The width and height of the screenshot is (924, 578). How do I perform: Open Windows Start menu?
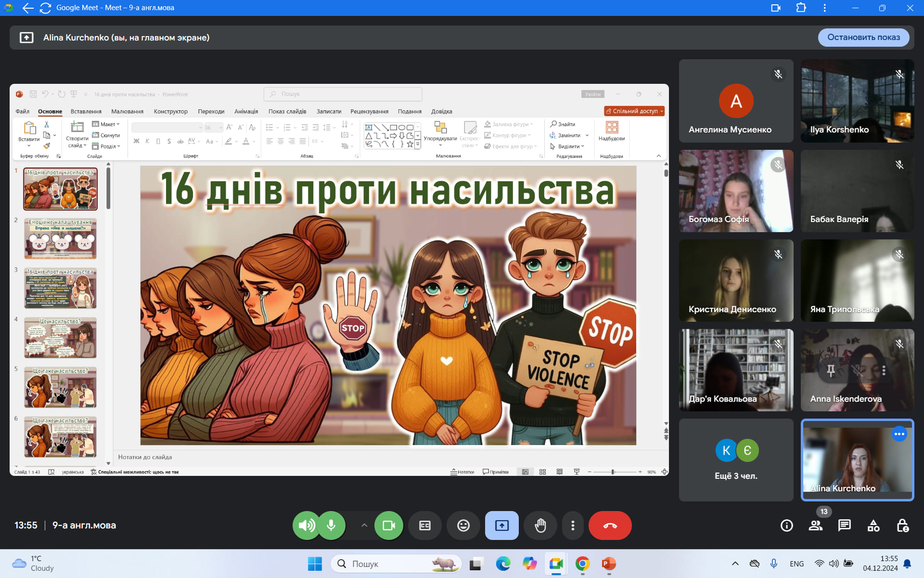point(315,564)
